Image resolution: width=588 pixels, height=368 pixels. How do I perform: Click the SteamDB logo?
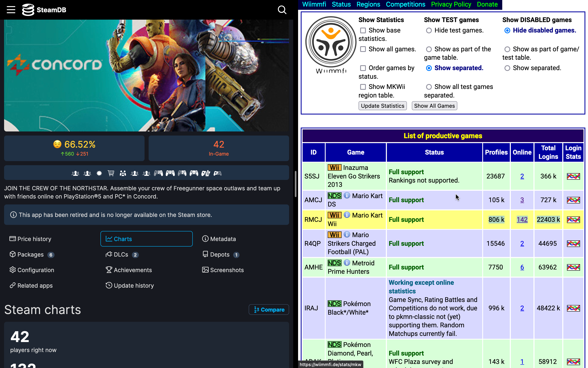tap(44, 10)
